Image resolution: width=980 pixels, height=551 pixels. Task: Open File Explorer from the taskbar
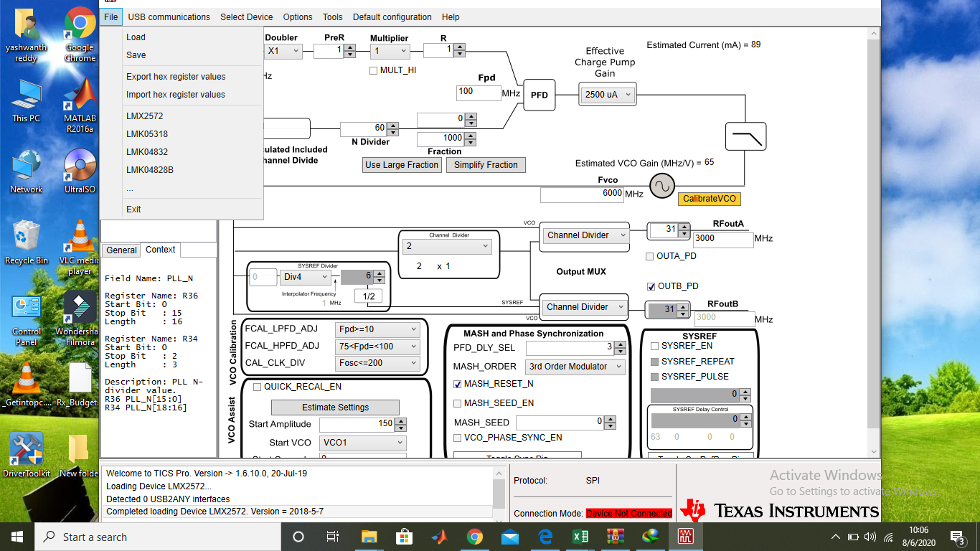tap(369, 537)
